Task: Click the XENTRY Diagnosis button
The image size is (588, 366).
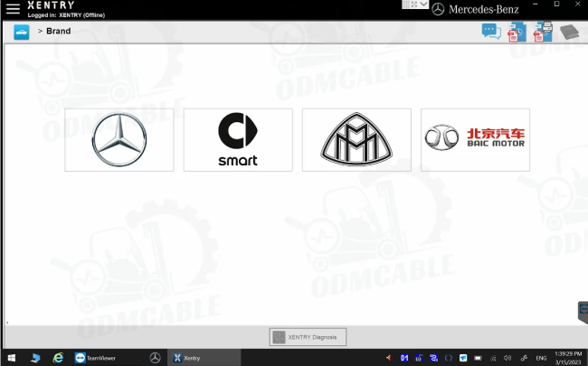Action: 308,337
